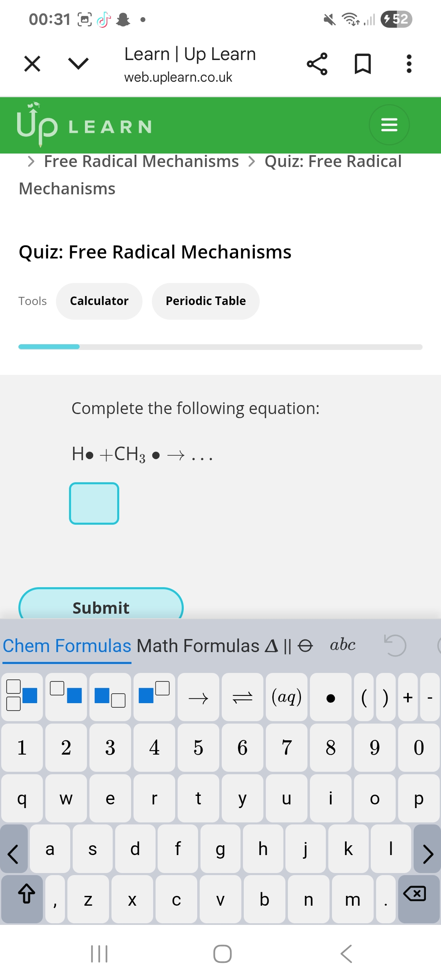Tap the answer input box
Screen dimensions: 441x980
coord(94,503)
